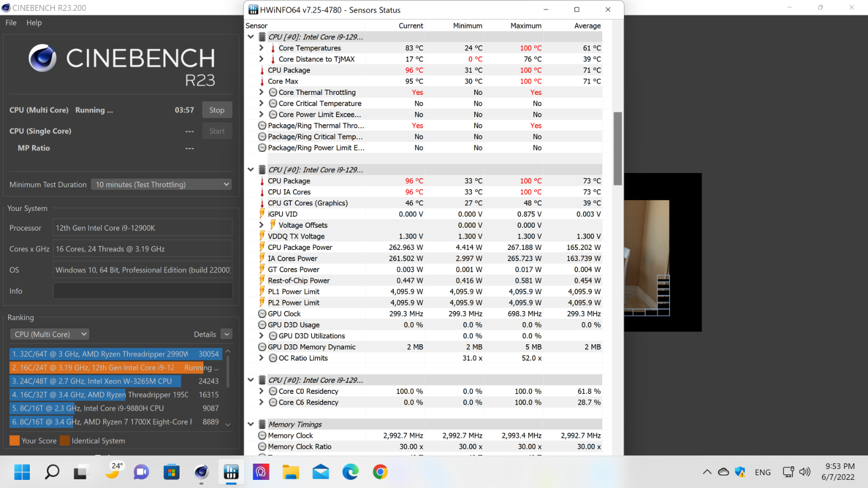The height and width of the screenshot is (488, 868).
Task: Expand Core Temperatures row
Action: tap(261, 48)
